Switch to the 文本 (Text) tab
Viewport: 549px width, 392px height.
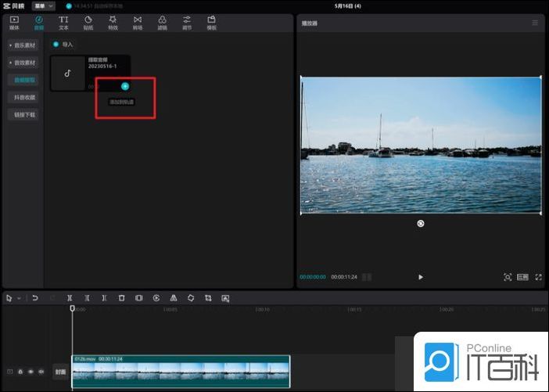(x=63, y=22)
